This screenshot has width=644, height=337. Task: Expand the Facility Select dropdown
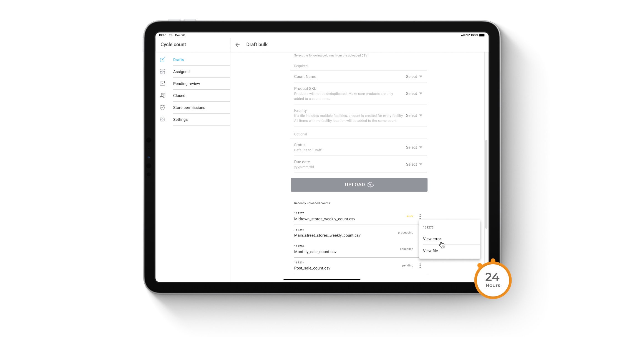414,115
